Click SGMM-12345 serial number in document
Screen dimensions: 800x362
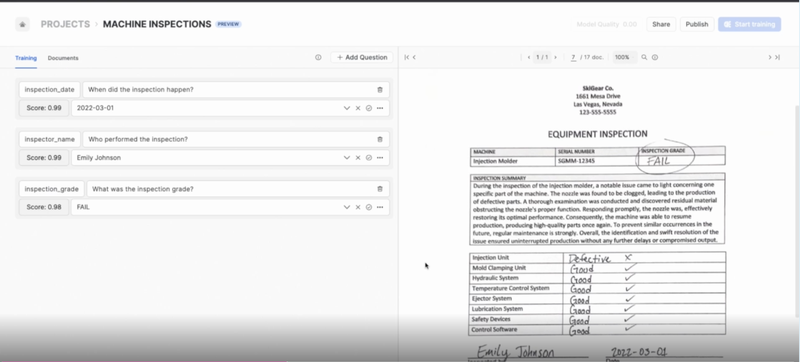click(577, 161)
